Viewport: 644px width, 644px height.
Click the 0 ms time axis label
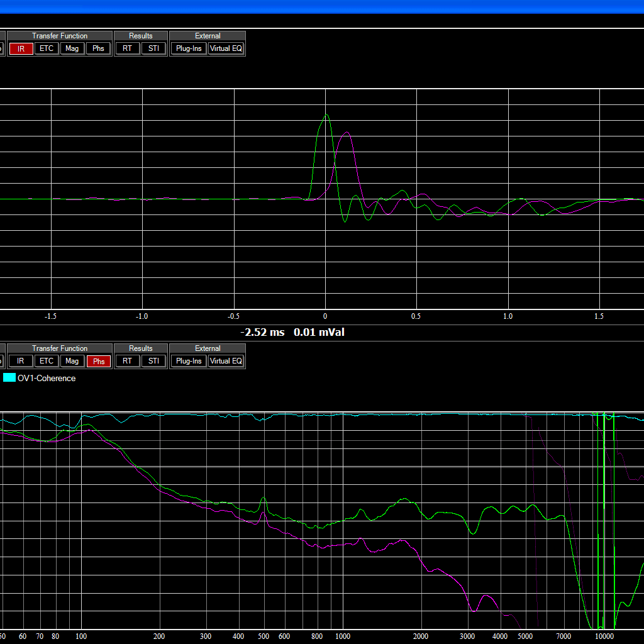click(x=325, y=316)
